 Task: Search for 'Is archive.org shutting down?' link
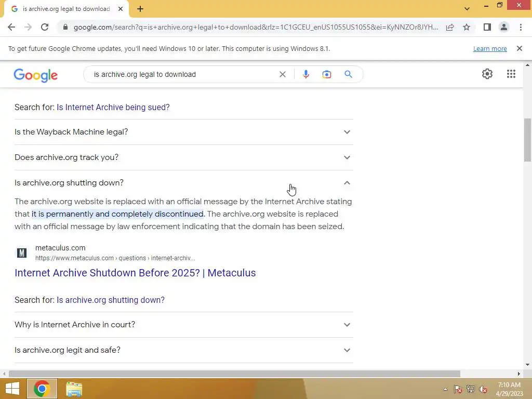coord(111,300)
